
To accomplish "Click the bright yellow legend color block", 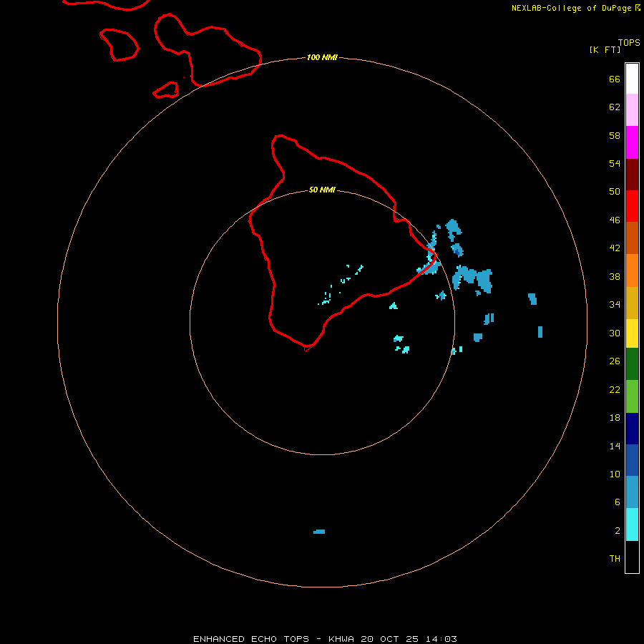I will coord(632,333).
